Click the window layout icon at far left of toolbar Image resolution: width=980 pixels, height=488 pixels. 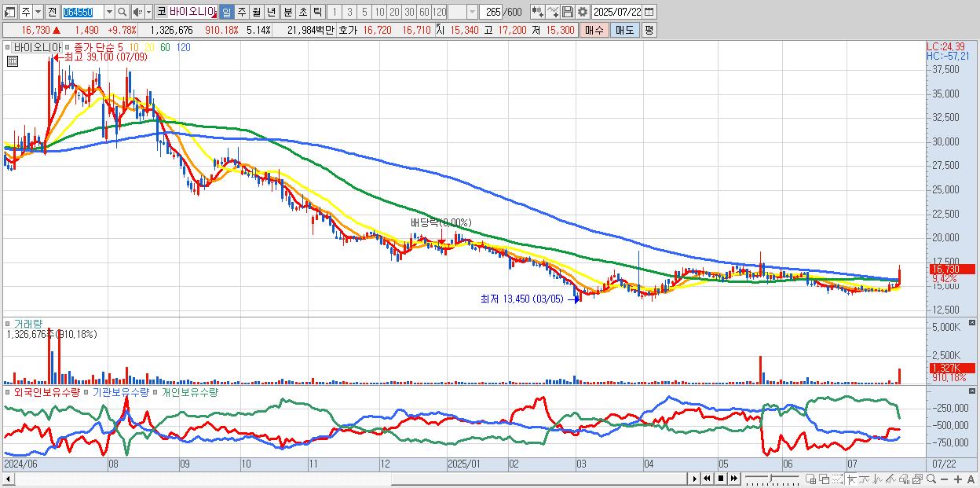(9, 12)
